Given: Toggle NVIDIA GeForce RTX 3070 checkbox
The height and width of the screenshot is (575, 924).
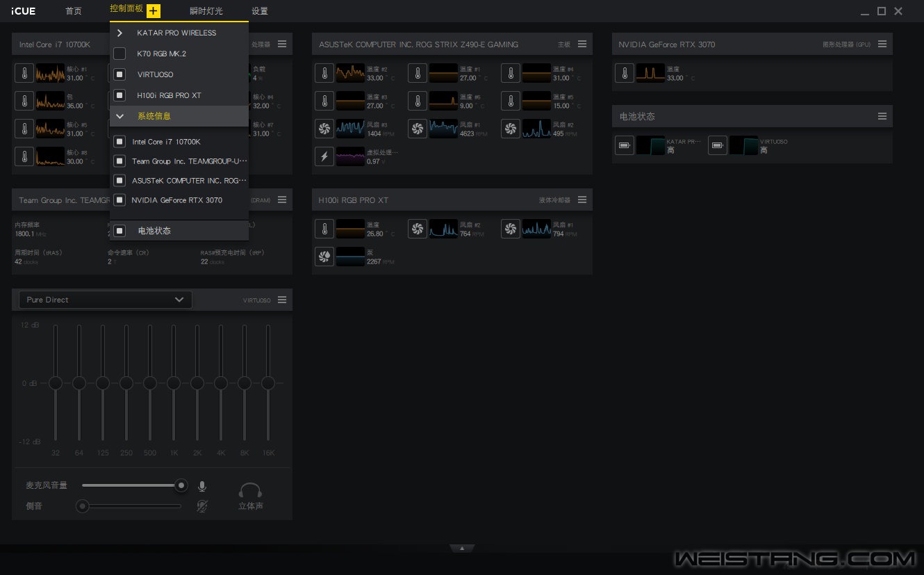Looking at the screenshot, I should click(119, 200).
